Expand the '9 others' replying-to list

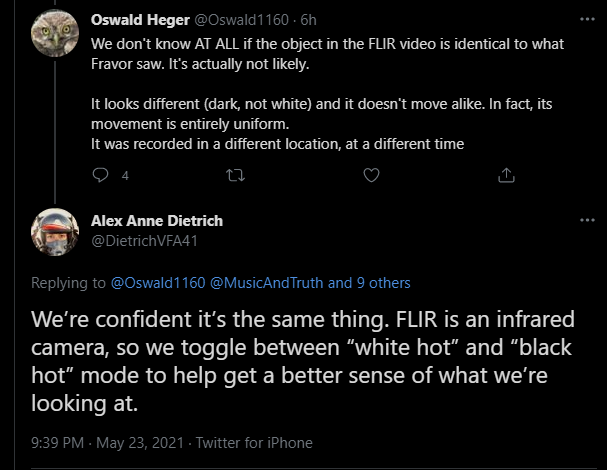[377, 283]
